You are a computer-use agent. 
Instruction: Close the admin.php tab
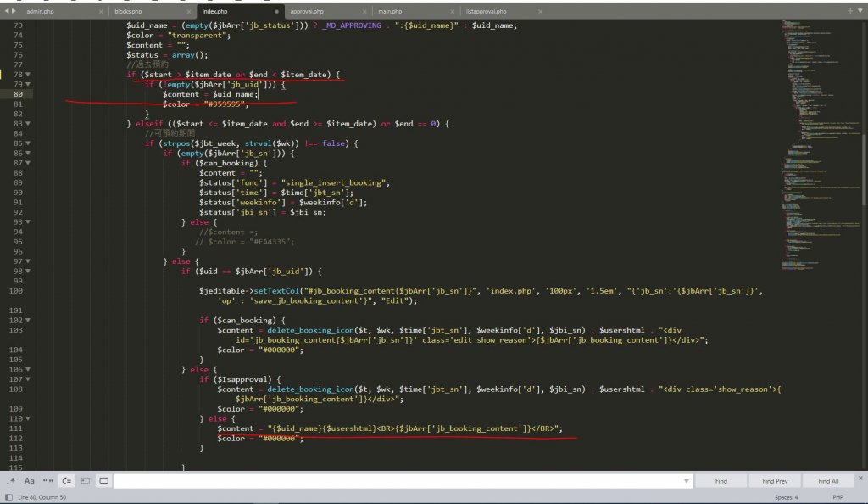[x=101, y=11]
